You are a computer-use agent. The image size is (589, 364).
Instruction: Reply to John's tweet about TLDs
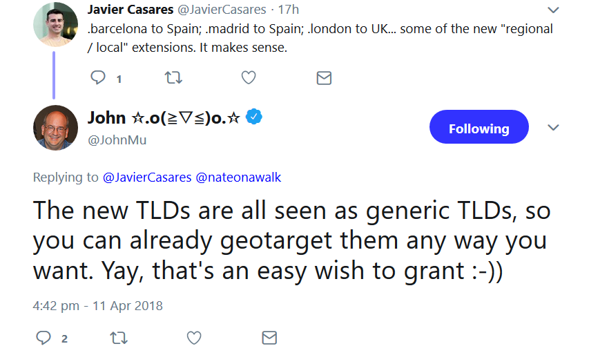(44, 338)
